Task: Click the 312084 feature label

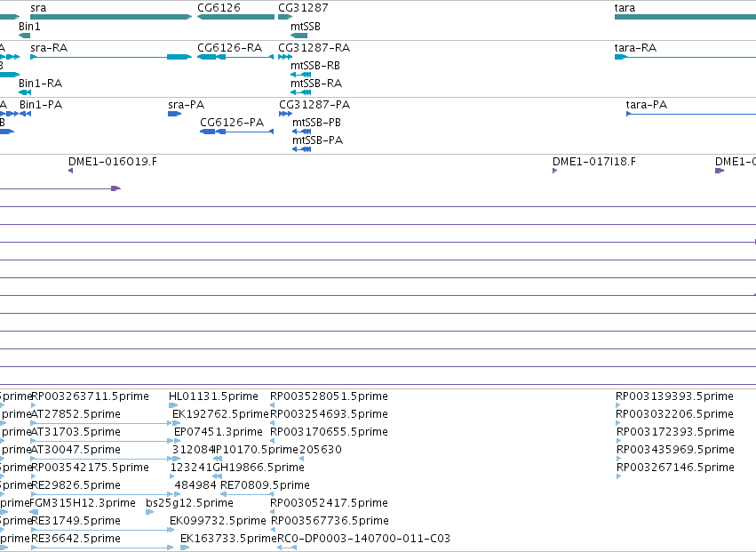Action: click(x=193, y=450)
